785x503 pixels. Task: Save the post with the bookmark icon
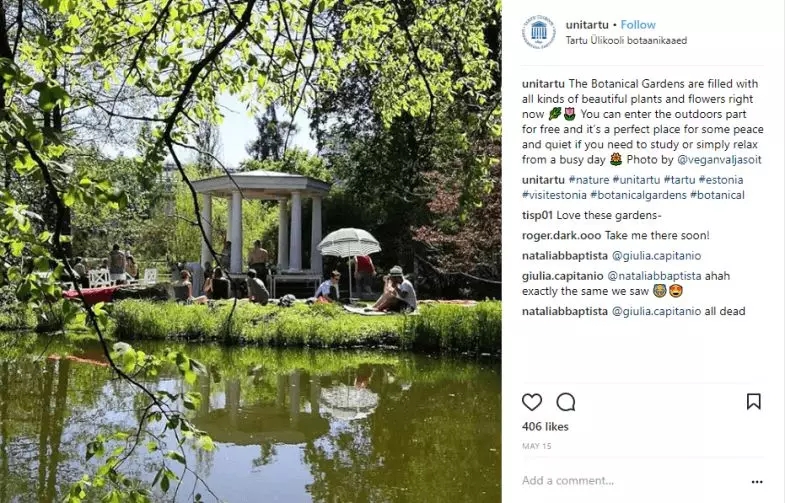coord(753,401)
